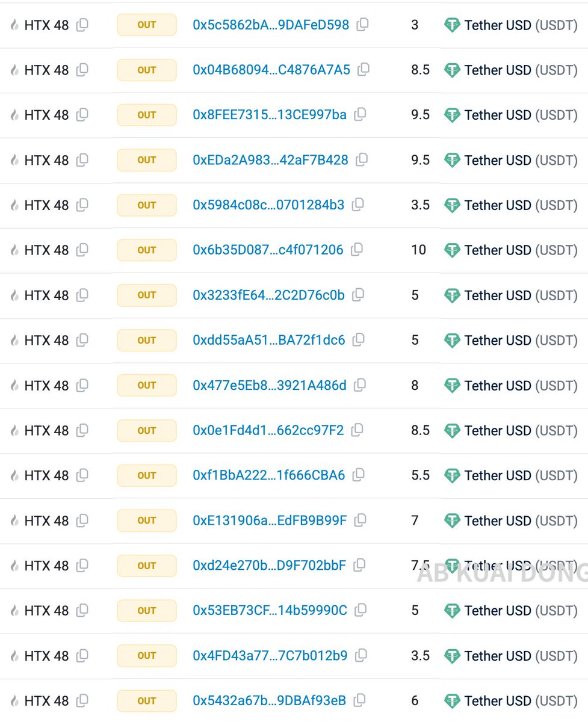Click Tether logo in the 0x0e1Fd4d1…662cc97F2 row

click(452, 431)
